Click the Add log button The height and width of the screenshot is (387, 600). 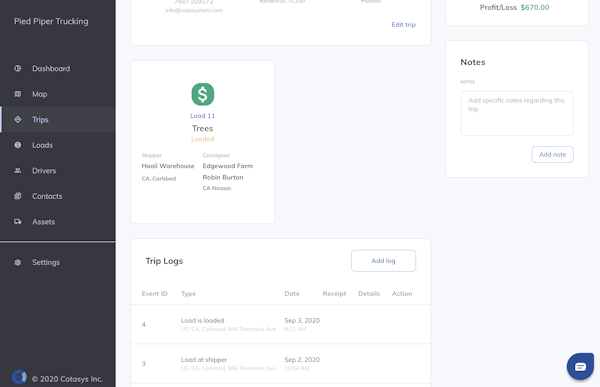[x=383, y=261]
